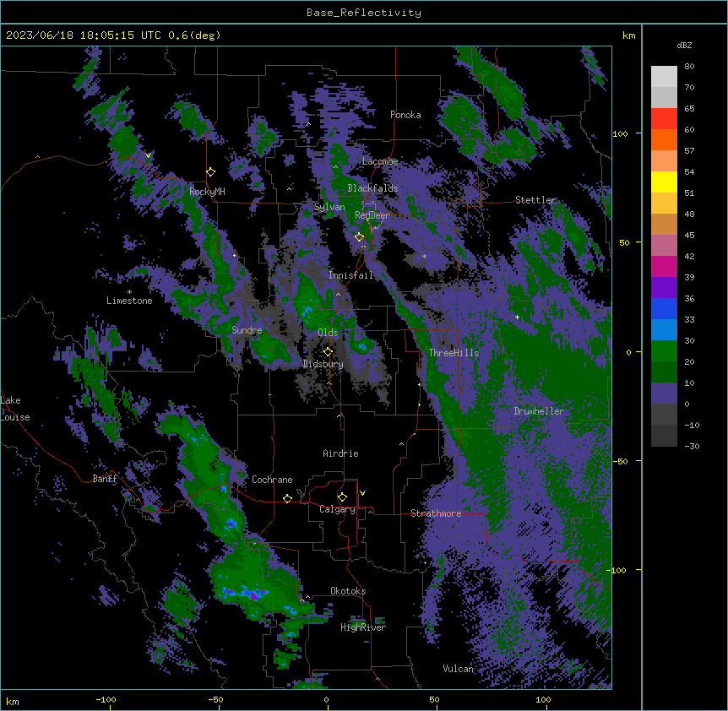The width and height of the screenshot is (728, 711).
Task: Click the yellow diamond marker beside RockyMH
Action: (x=211, y=172)
